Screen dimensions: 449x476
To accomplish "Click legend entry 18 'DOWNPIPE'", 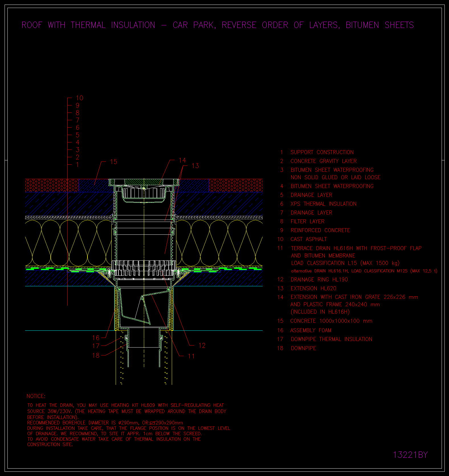I will coord(303,348).
